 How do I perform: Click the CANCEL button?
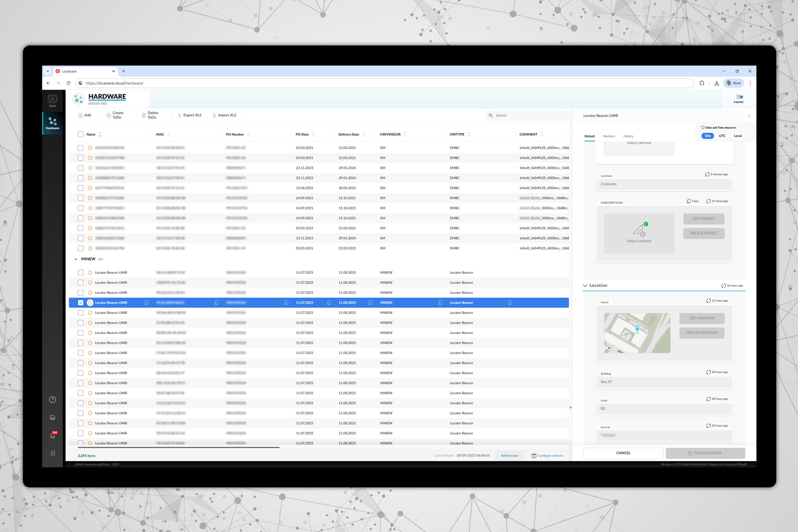click(x=623, y=453)
